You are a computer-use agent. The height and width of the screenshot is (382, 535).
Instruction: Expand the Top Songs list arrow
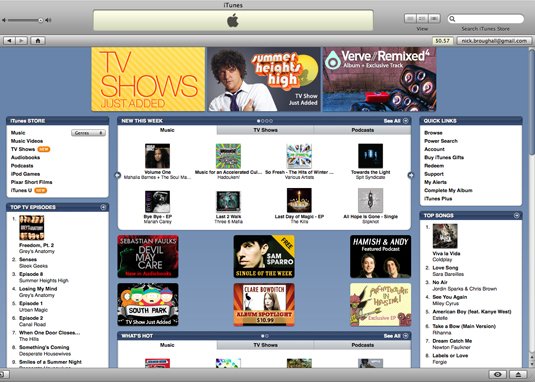click(517, 216)
